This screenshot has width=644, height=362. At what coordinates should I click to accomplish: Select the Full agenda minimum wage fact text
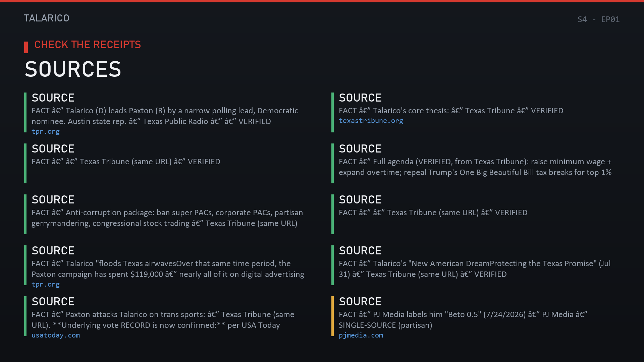click(x=475, y=167)
